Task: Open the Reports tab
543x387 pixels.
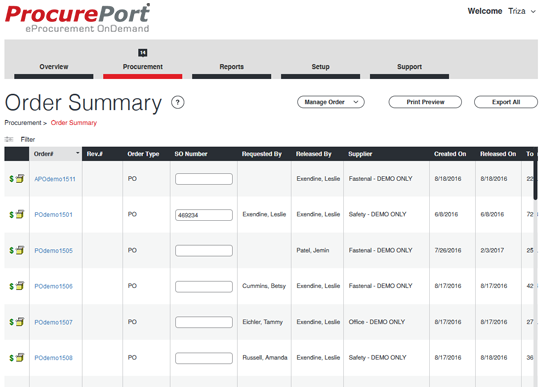Action: click(231, 67)
